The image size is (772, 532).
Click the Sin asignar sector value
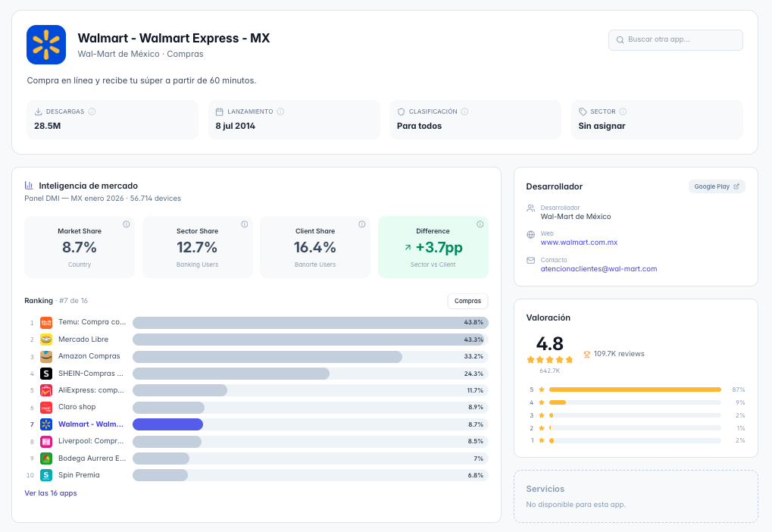point(602,126)
